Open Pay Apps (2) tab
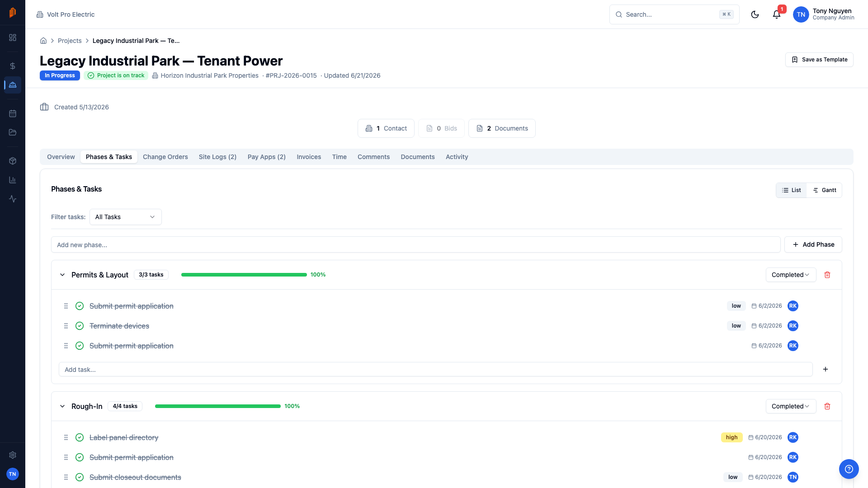Viewport: 868px width, 488px height. click(267, 157)
